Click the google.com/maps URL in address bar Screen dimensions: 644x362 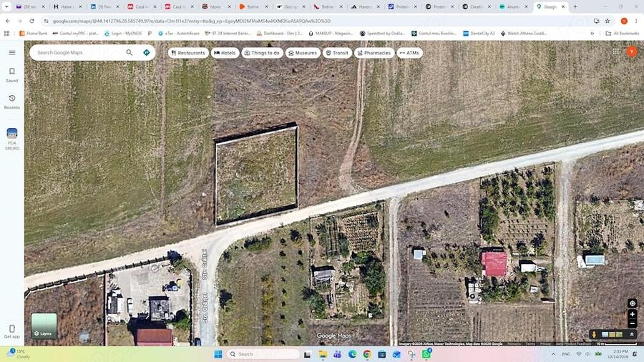(191, 21)
